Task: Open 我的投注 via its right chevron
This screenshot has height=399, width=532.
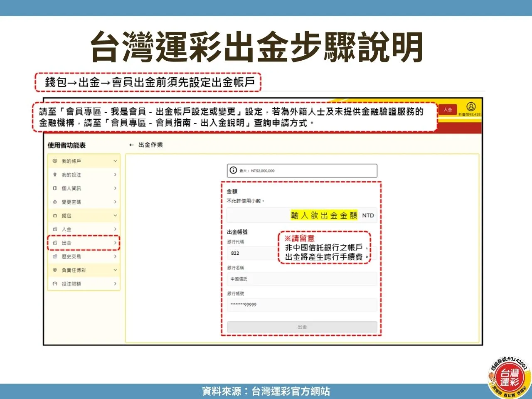Action: coord(115,175)
